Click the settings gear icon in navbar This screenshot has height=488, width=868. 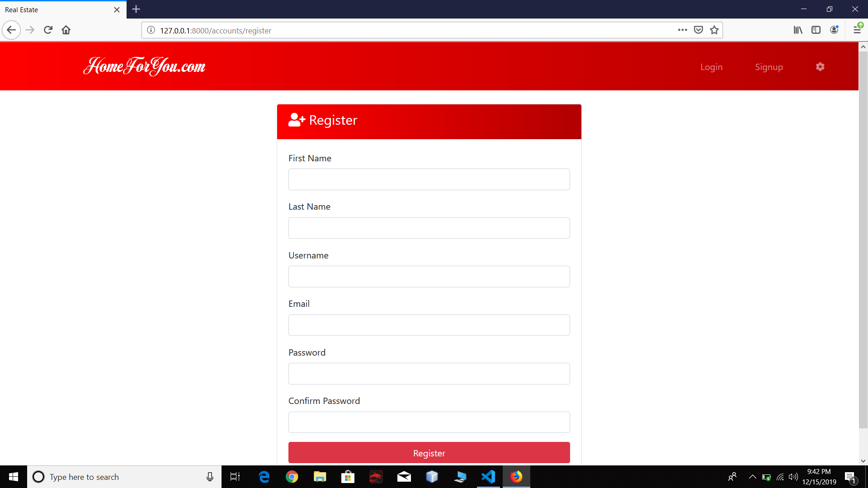pos(820,67)
